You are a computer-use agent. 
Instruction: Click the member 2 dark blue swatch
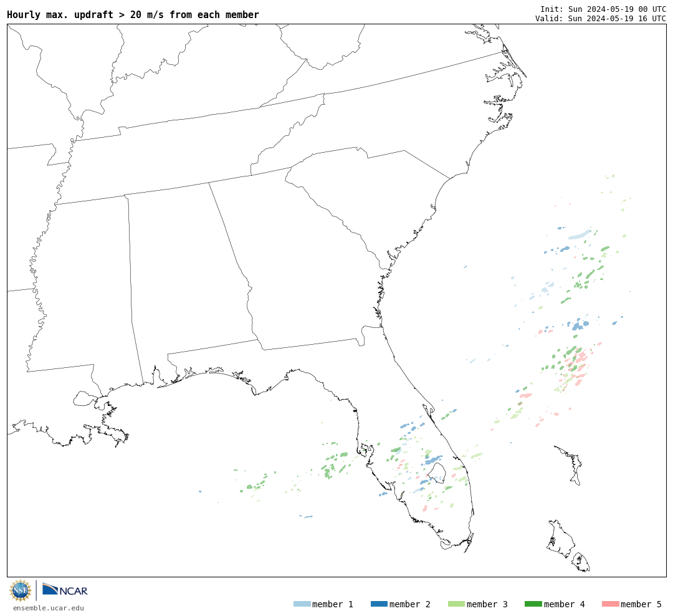tap(379, 604)
